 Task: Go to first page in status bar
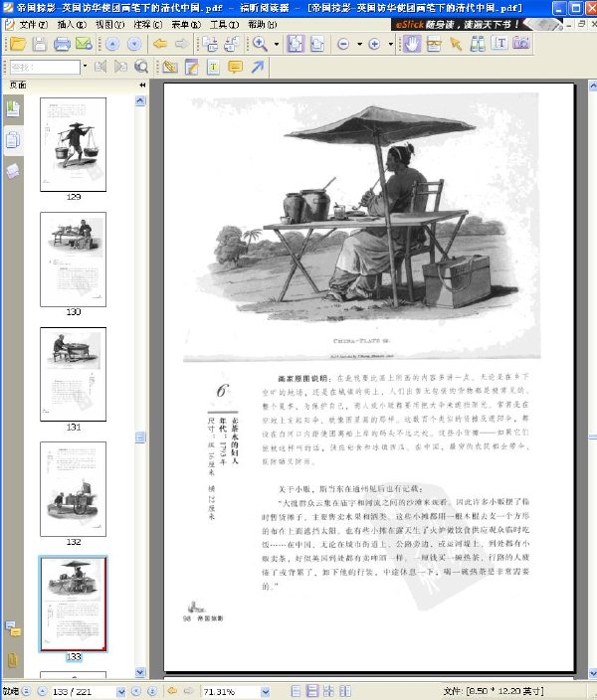point(26,691)
